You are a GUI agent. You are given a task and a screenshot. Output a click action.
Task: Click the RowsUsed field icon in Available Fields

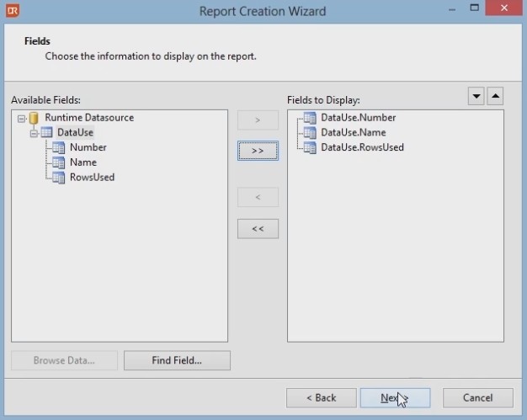(x=59, y=177)
